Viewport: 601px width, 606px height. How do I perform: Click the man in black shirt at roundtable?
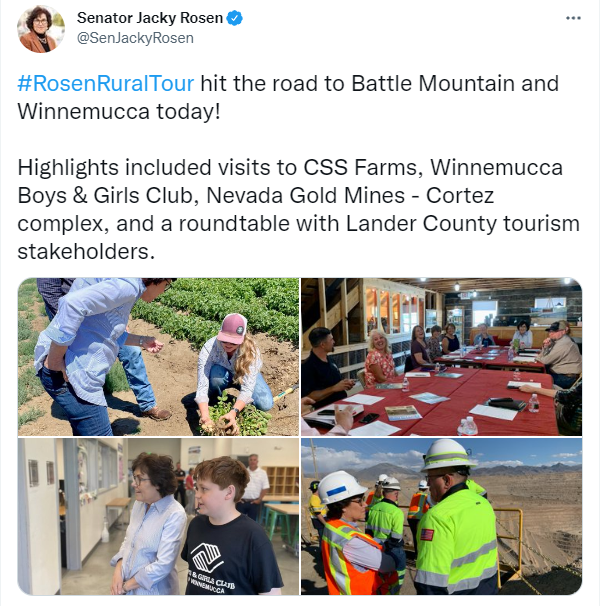tap(325, 367)
